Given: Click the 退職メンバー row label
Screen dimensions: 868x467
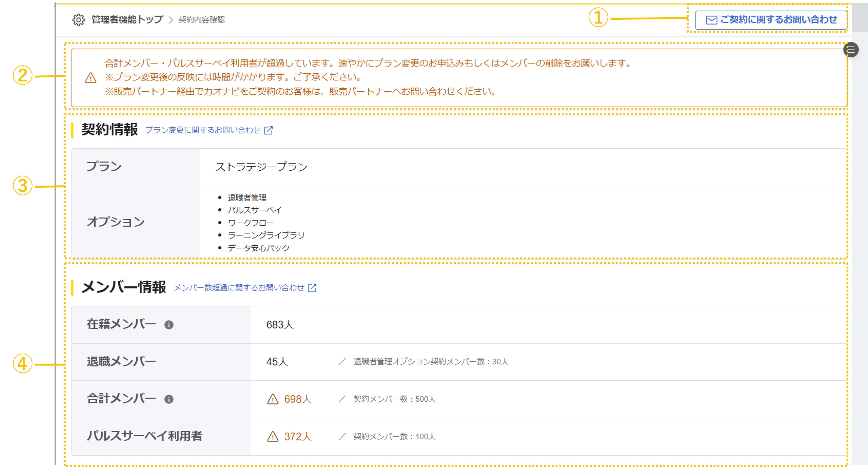Looking at the screenshot, I should point(121,362).
